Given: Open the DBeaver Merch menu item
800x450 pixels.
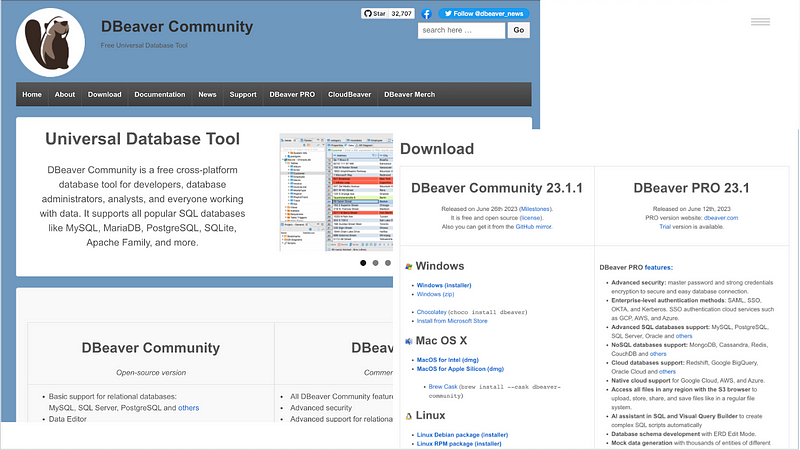Looking at the screenshot, I should click(x=410, y=94).
